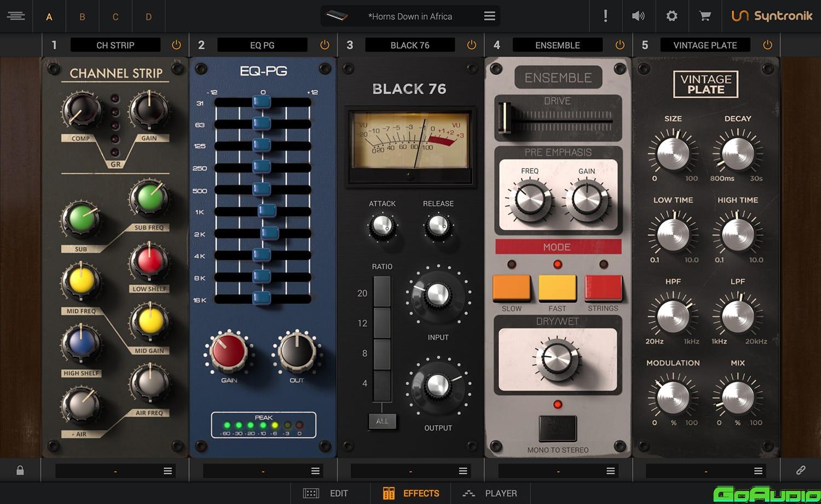Click the Vintage Plate MODULATION knob
This screenshot has height=504, width=821.
coord(673,398)
